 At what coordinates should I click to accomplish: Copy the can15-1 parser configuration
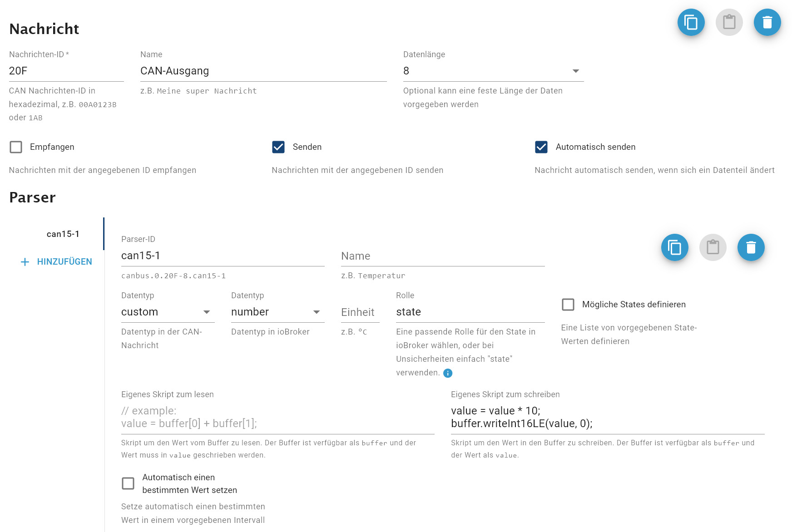pos(674,247)
